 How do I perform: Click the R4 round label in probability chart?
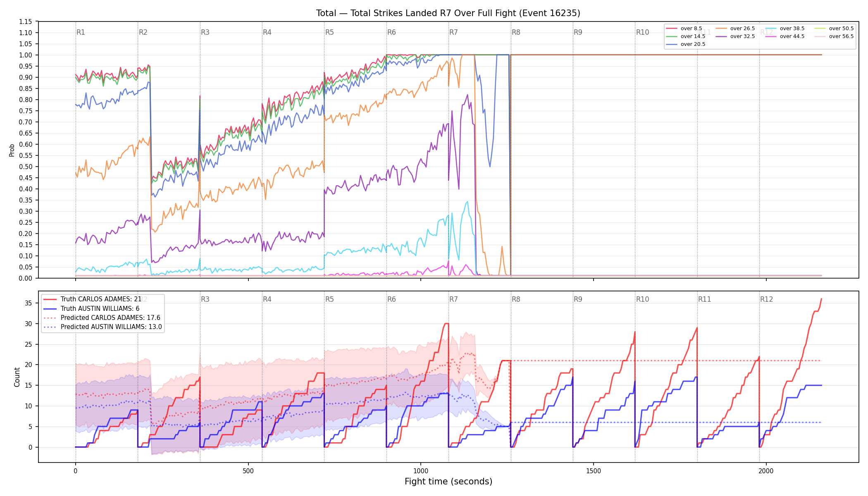[x=267, y=32]
